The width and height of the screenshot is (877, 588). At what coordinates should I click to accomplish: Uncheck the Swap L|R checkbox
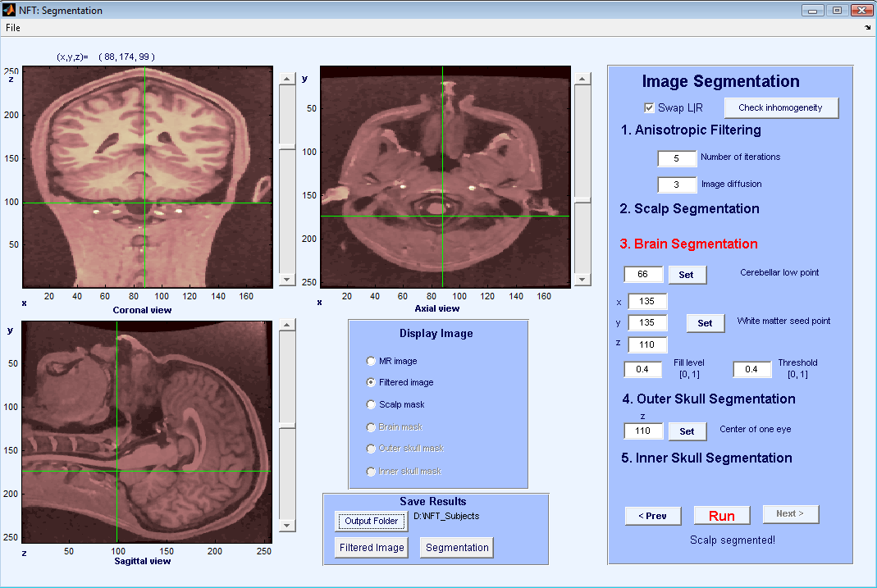[650, 108]
